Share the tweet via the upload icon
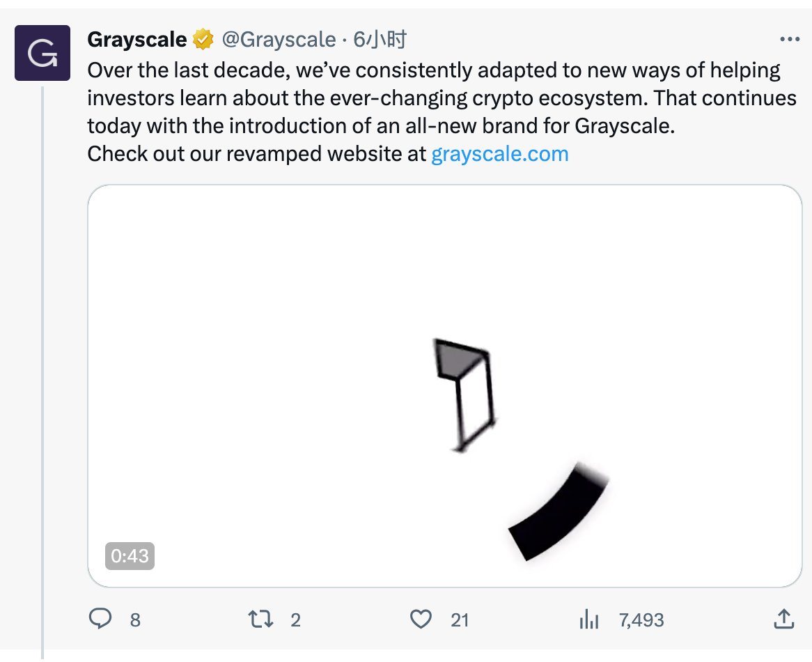Image resolution: width=812 pixels, height=662 pixels. tap(783, 618)
